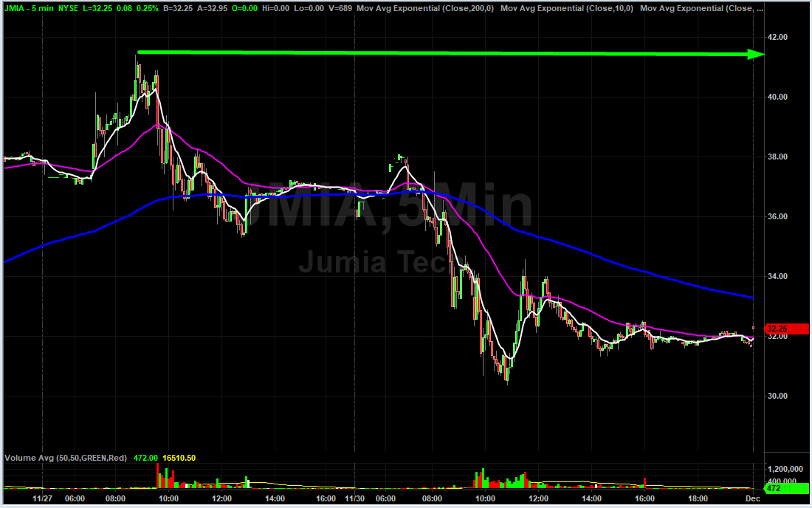The image size is (812, 508).
Task: Click the 11/30 date marker on time axis
Action: point(346,499)
